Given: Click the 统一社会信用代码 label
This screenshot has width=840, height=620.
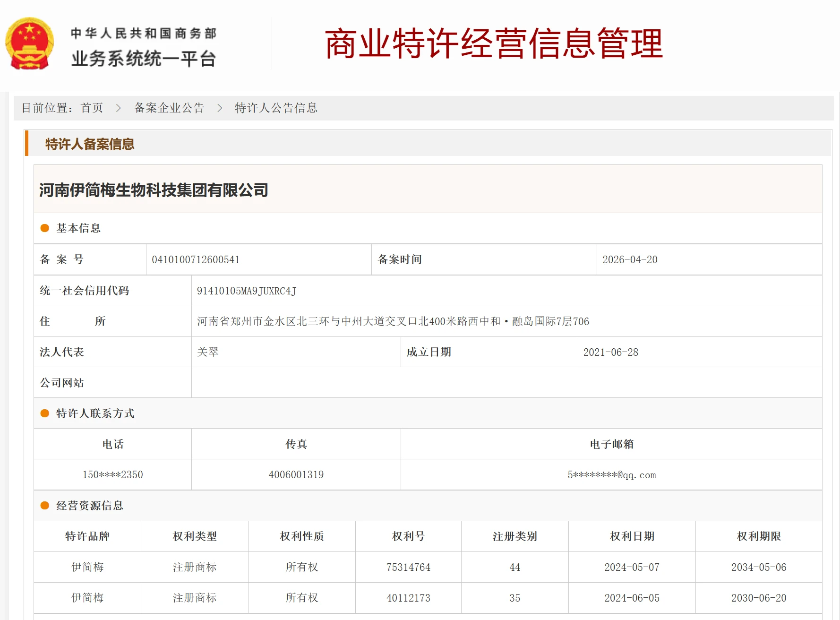Looking at the screenshot, I should coord(85,291).
